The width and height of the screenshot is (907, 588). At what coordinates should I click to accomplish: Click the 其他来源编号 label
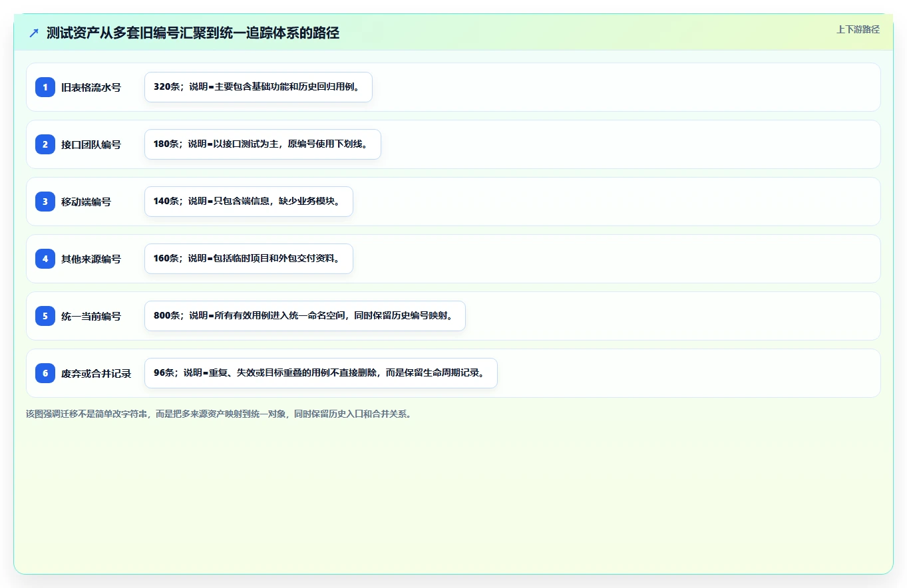click(x=91, y=259)
